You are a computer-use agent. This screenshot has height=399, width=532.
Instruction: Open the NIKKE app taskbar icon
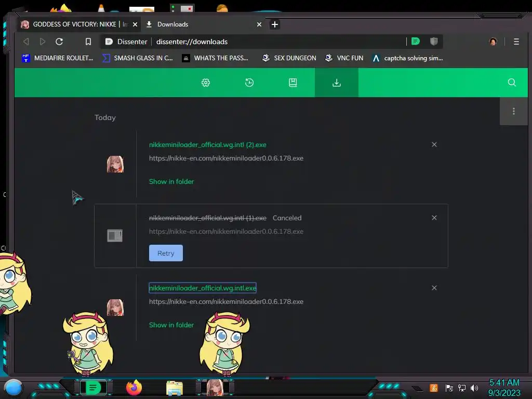(215, 388)
